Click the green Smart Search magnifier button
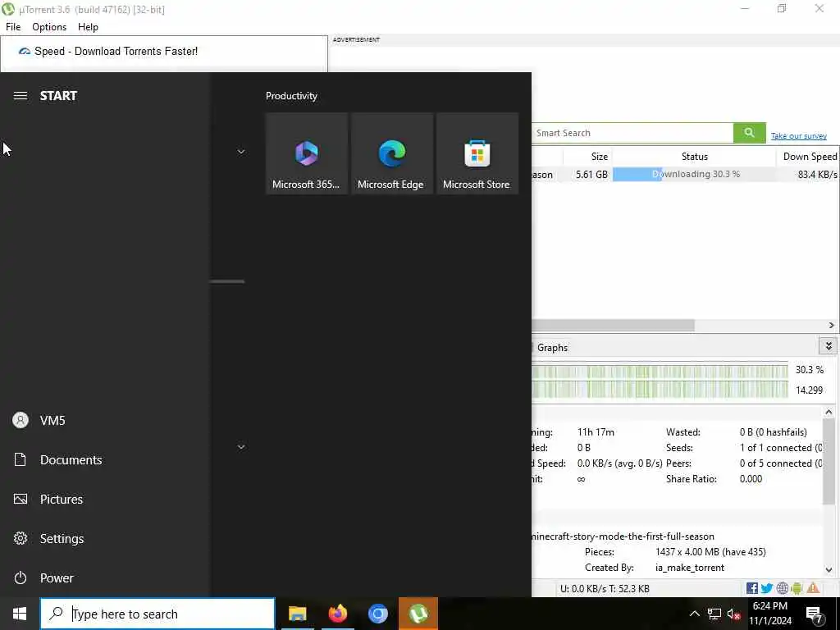This screenshot has height=630, width=840. [750, 133]
